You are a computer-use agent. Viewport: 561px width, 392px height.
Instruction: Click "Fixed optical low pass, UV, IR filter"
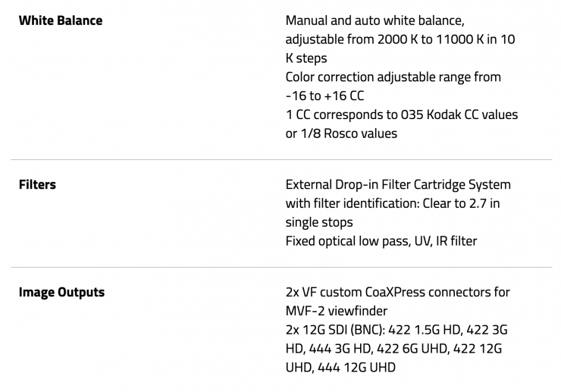pyautogui.click(x=381, y=241)
